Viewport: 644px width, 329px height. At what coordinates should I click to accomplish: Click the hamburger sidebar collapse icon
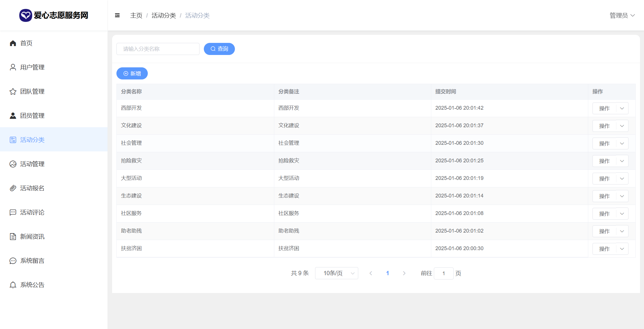117,16
